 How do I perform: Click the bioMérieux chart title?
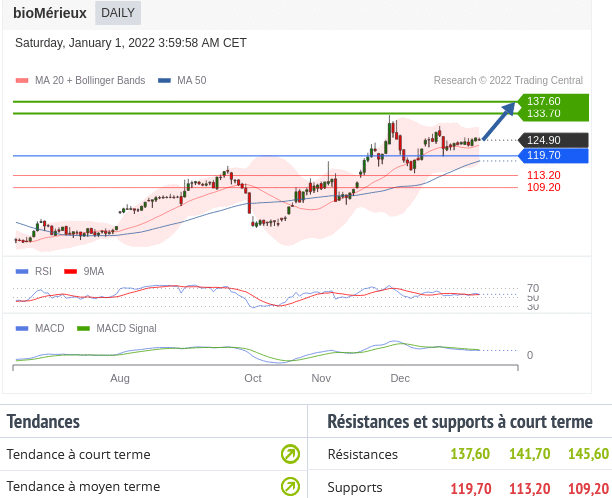click(50, 13)
